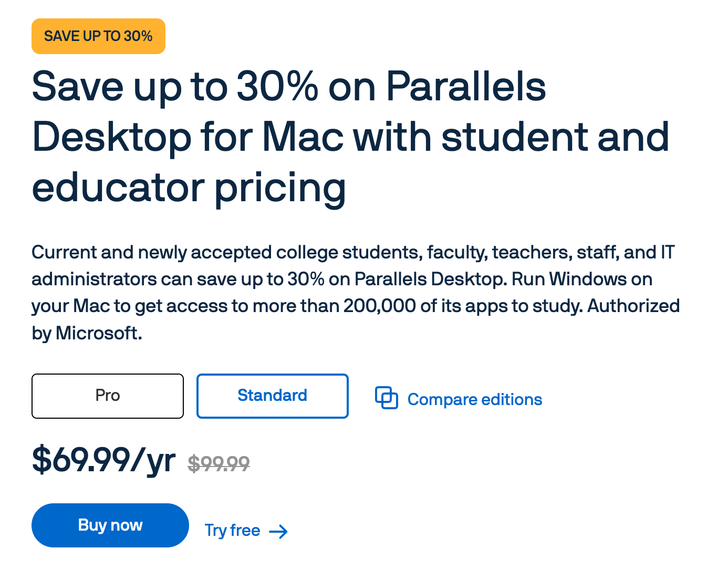The image size is (728, 580).
Task: Open the Compare editions view
Action: (x=474, y=399)
